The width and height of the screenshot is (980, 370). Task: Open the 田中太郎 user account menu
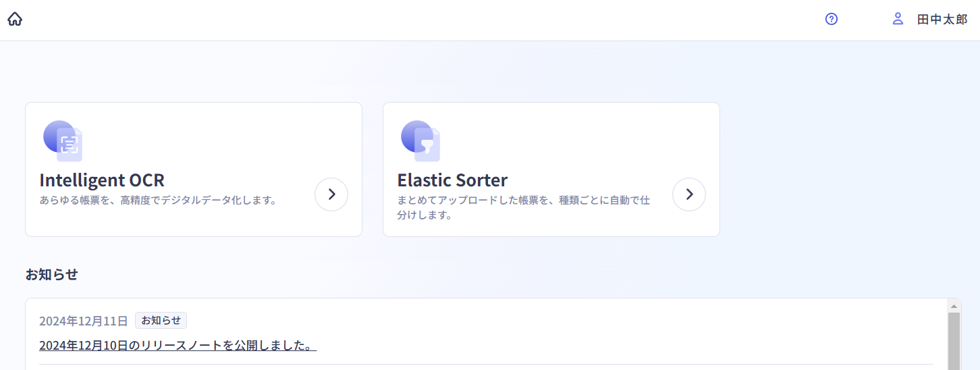(x=942, y=20)
